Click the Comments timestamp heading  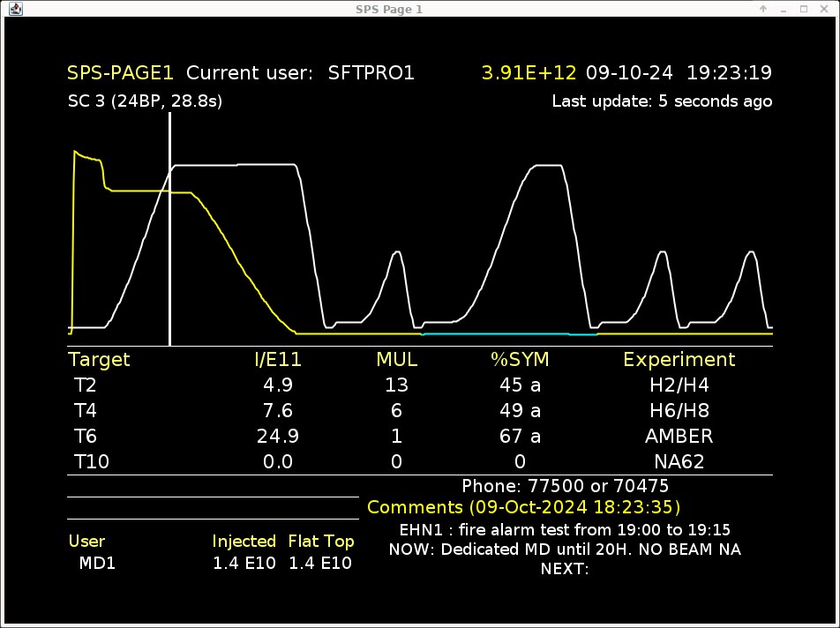(523, 508)
